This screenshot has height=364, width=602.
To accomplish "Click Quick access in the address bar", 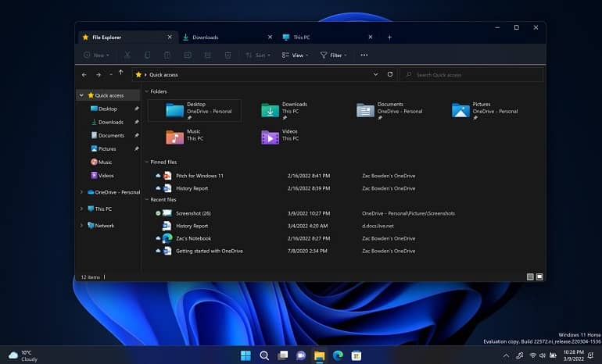I will pos(163,75).
